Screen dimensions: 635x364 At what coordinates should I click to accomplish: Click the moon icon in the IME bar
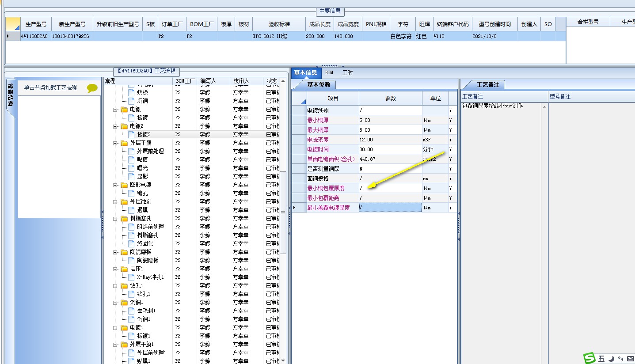point(612,359)
